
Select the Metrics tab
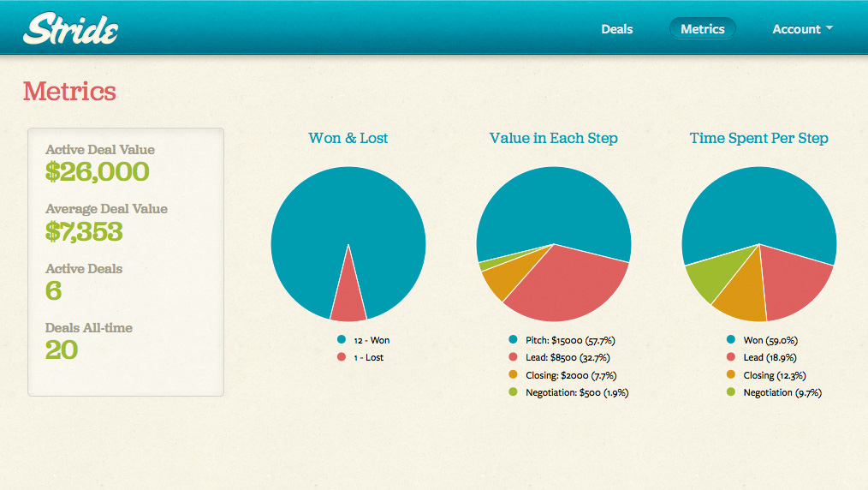pyautogui.click(x=703, y=29)
